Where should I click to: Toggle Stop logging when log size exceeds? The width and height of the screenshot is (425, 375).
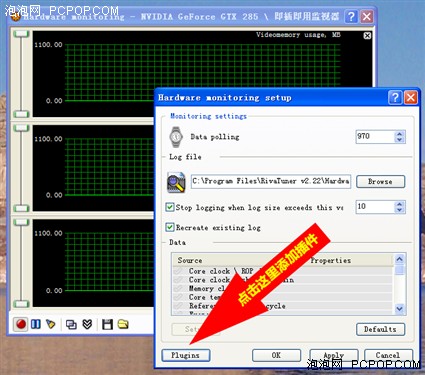(170, 207)
